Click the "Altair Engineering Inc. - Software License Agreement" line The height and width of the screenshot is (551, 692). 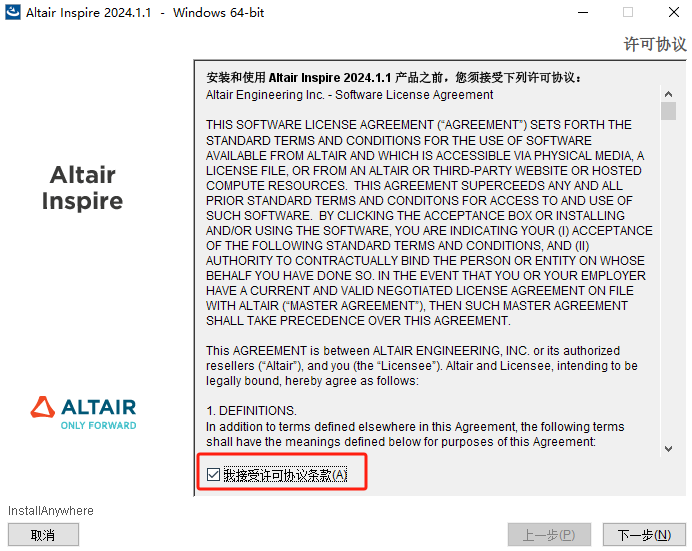[349, 95]
